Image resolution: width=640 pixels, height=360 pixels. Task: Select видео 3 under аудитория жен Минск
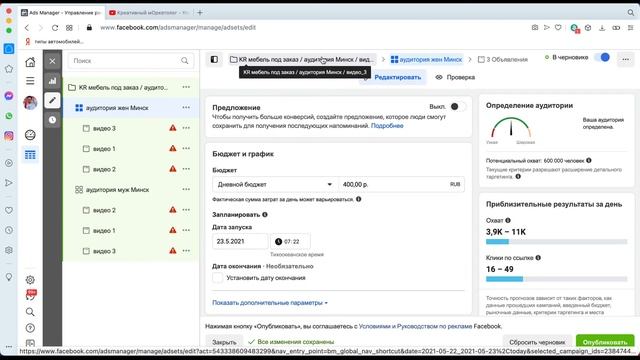[x=131, y=128]
